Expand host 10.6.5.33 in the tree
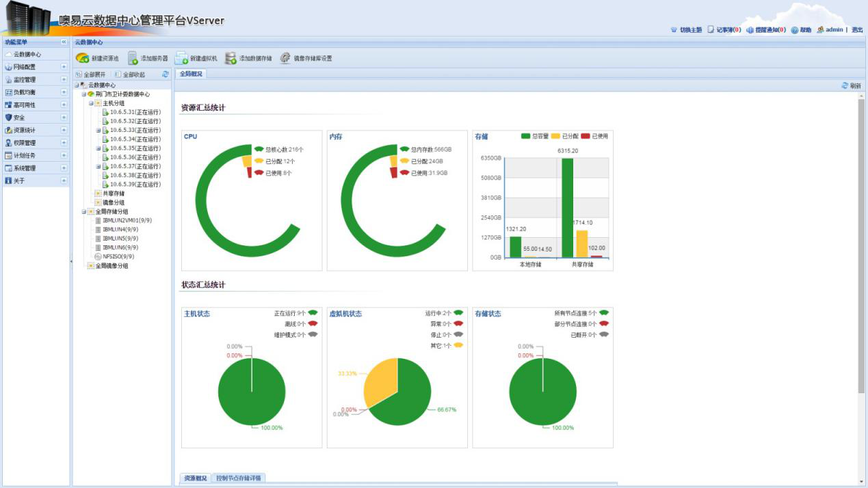868x488 pixels. (98, 130)
